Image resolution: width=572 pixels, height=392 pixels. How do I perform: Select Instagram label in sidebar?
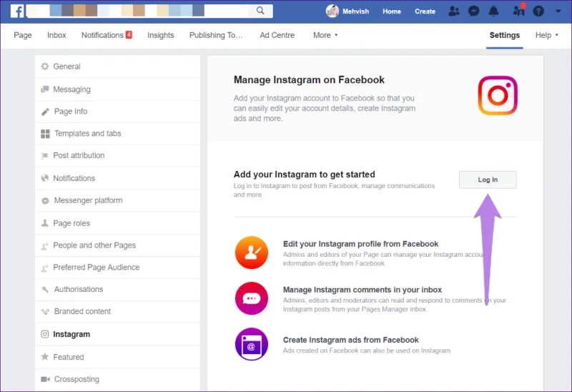71,334
